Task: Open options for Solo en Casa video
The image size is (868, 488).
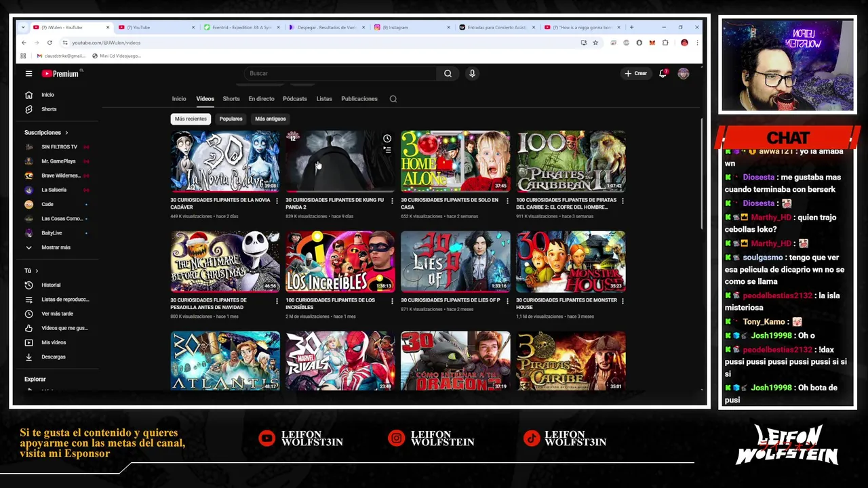Action: coord(507,201)
